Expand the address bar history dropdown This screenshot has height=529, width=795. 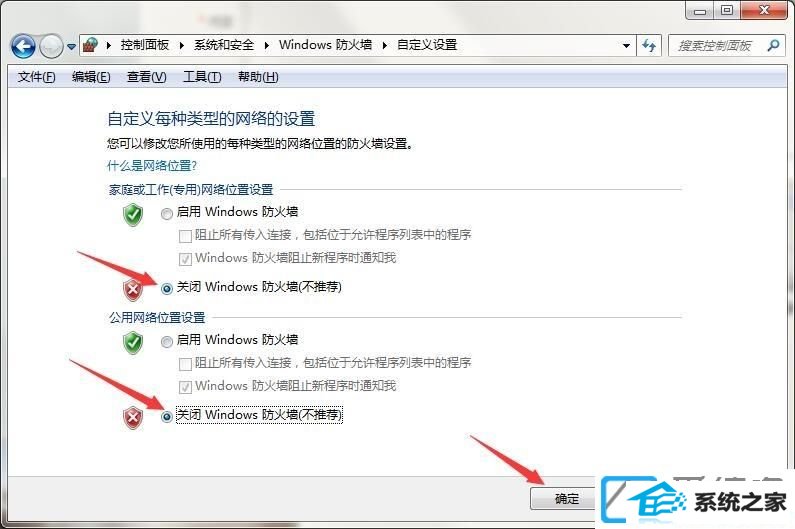(x=627, y=46)
